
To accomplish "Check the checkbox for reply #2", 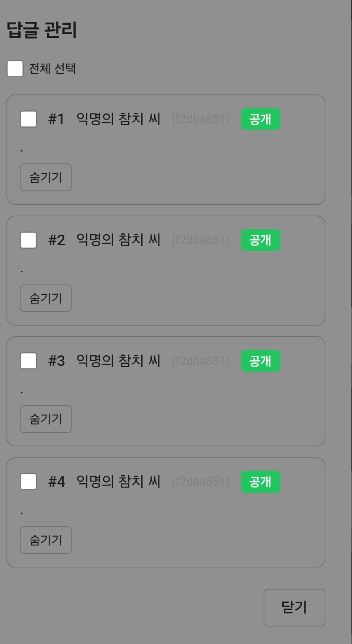I will (x=28, y=240).
